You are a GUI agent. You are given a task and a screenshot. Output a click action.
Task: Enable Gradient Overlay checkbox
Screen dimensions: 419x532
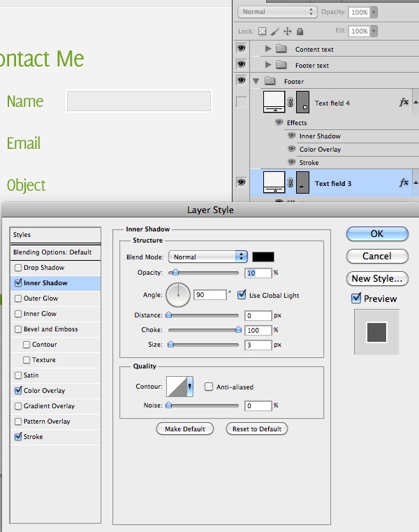coord(18,406)
